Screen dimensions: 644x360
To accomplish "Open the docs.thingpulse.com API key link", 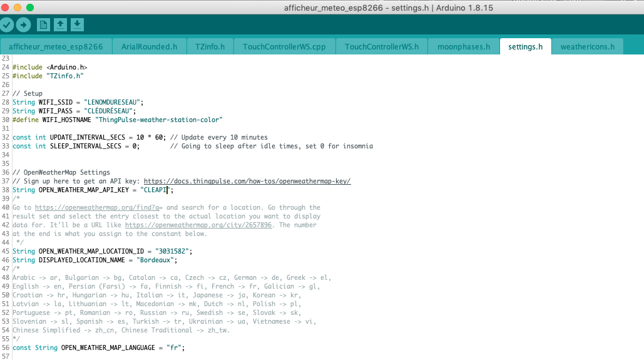I will point(247,181).
